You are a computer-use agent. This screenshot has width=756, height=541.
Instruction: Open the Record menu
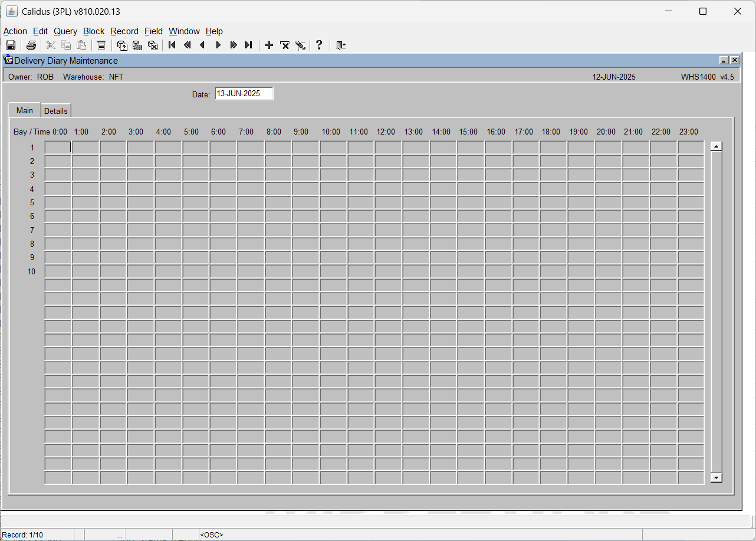[x=124, y=31]
